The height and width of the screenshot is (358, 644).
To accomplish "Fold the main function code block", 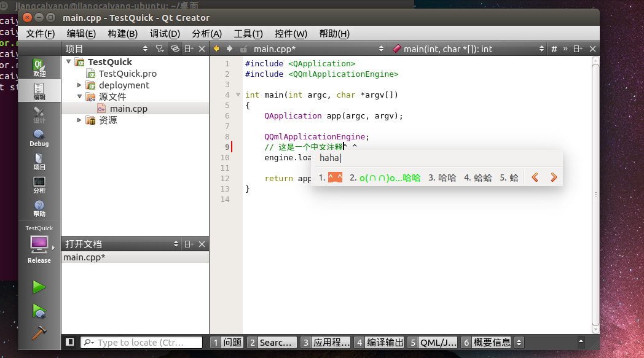I will click(x=238, y=95).
